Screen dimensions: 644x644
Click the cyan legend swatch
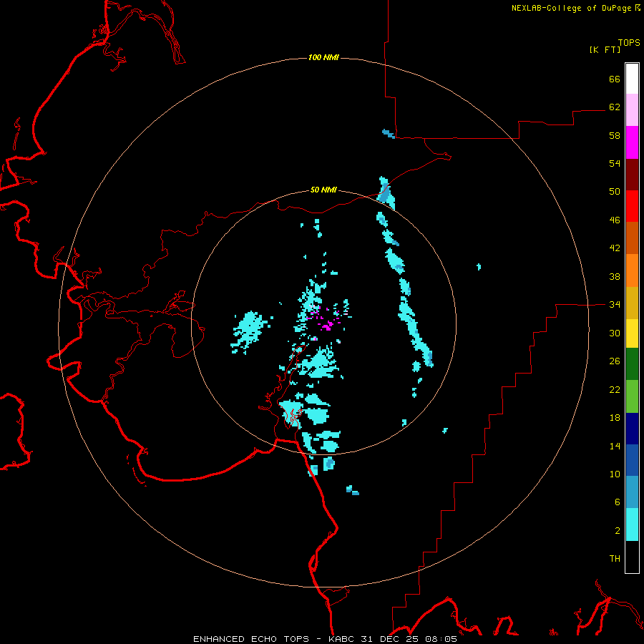(632, 525)
